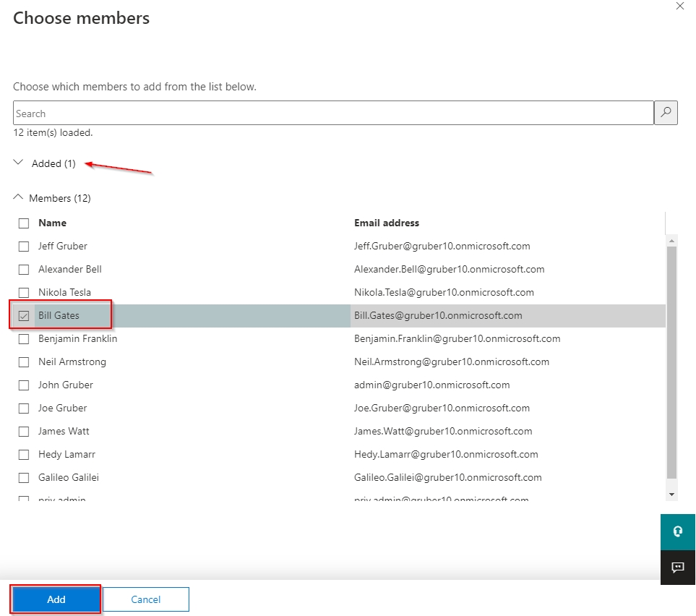Click the Add button
Screen dimensions: 696x616
56,599
